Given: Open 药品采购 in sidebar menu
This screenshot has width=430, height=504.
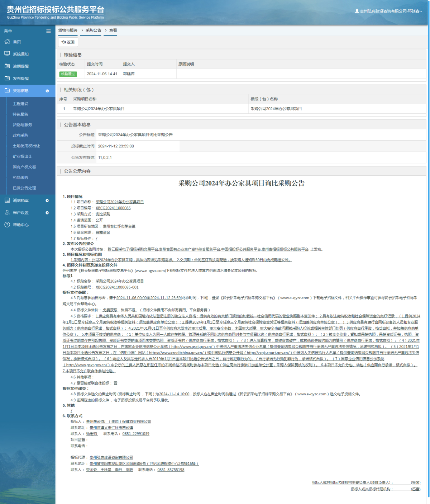Looking at the screenshot, I should tap(20, 178).
